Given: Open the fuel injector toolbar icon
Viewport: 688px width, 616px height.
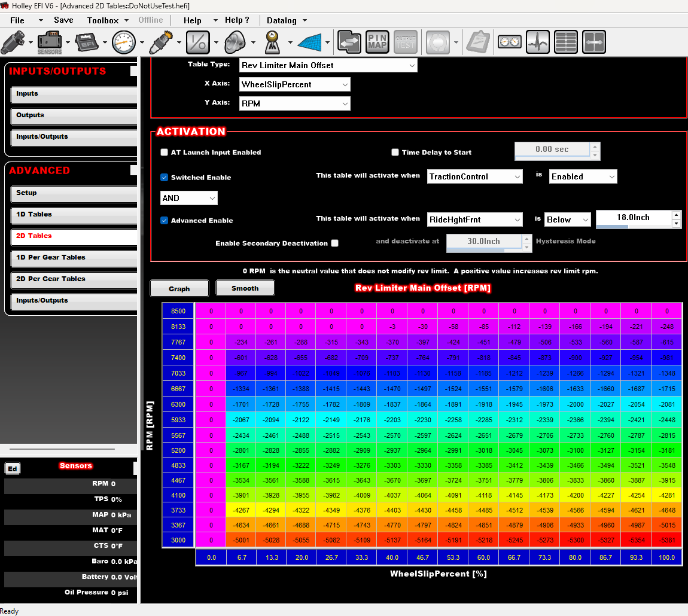Looking at the screenshot, I should tap(13, 42).
